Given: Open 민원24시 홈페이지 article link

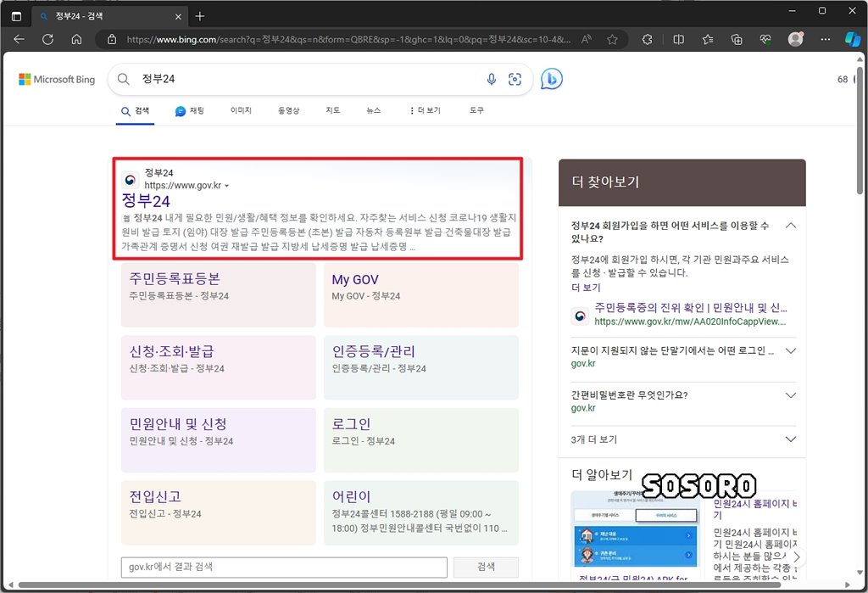Looking at the screenshot, I should tap(755, 509).
